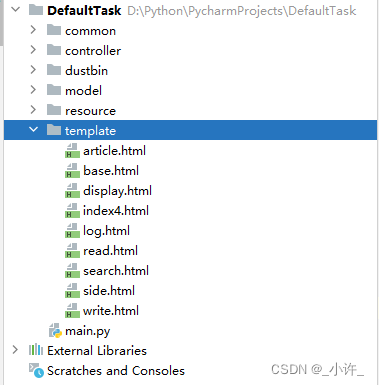Click the model folder icon
Image resolution: width=379 pixels, height=385 pixels.
pyautogui.click(x=54, y=90)
